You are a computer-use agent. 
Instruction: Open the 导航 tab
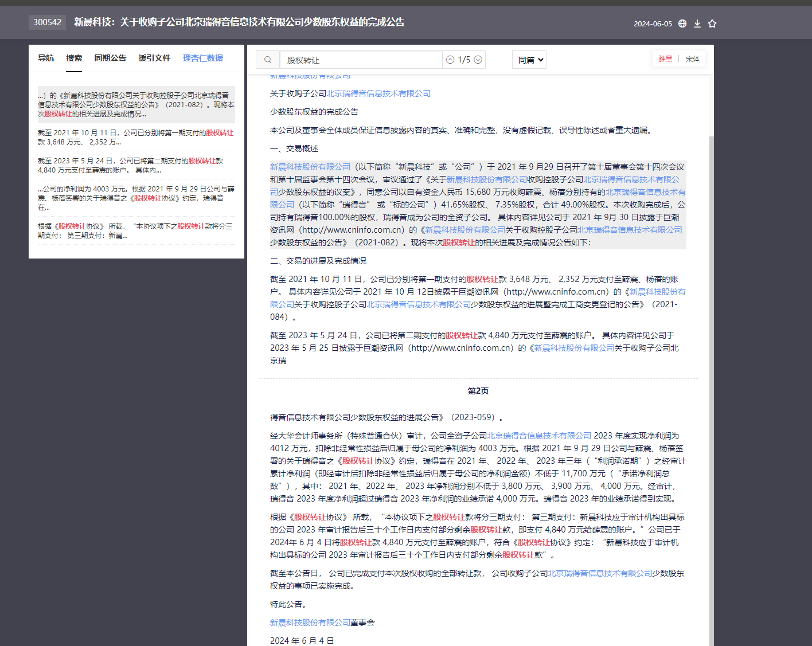tap(46, 58)
